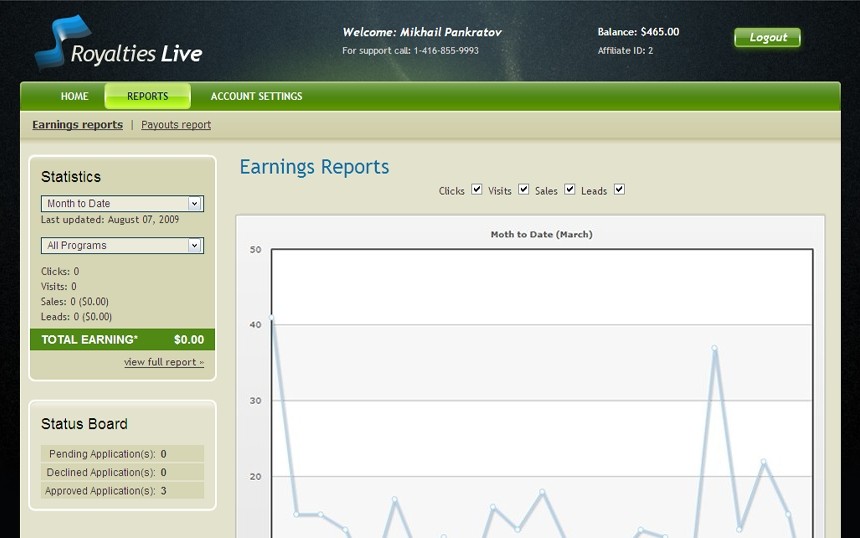Select the REPORTS tab
The height and width of the screenshot is (538, 860).
point(148,96)
